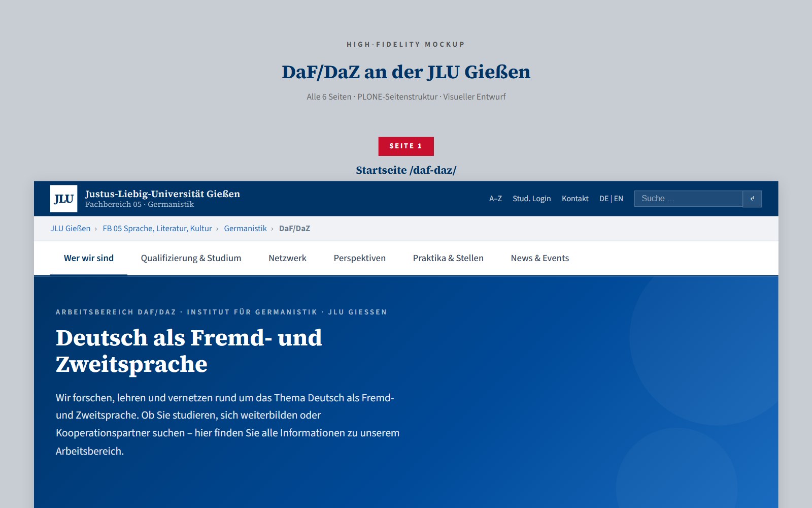Open the Perspektiven tab
Viewport: 812px width, 508px height.
click(x=359, y=258)
